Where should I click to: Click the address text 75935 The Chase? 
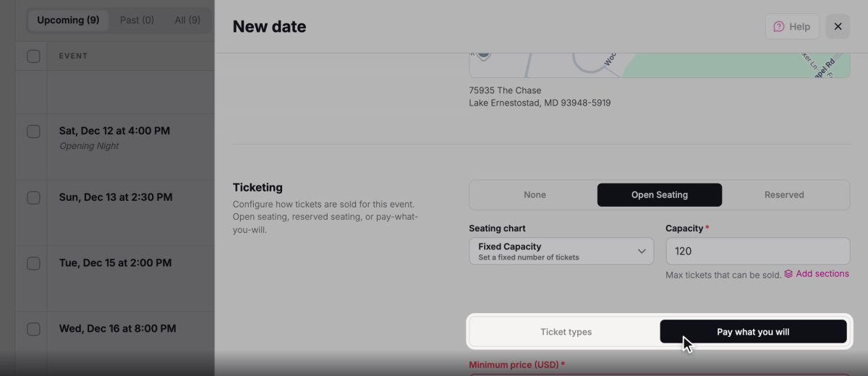[505, 90]
